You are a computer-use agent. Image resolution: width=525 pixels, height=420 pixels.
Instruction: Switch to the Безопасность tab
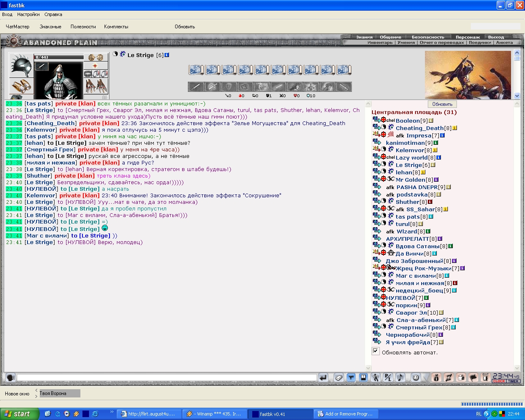coord(428,37)
